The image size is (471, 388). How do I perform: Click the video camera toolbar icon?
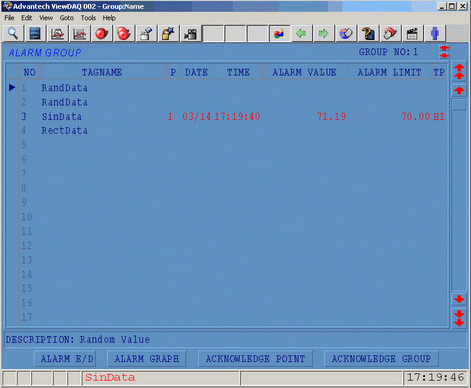tap(190, 33)
